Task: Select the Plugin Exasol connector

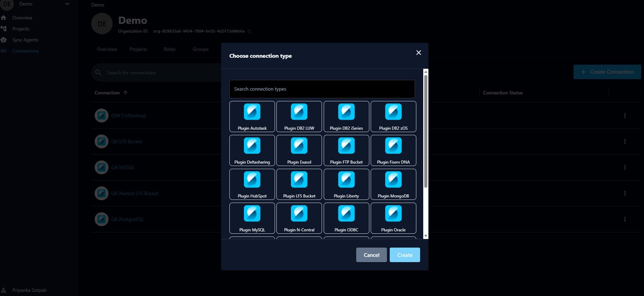Action: [299, 150]
